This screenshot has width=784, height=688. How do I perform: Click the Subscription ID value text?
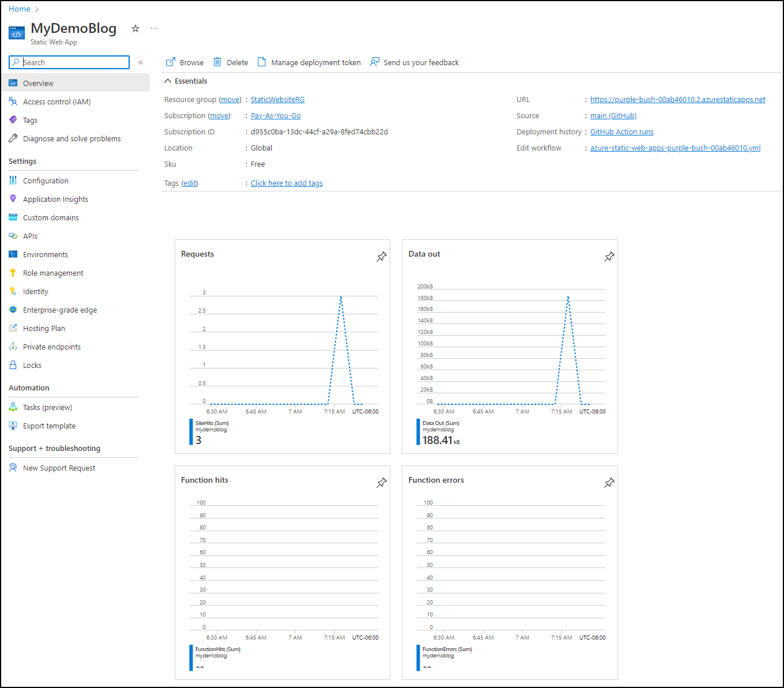coord(319,132)
